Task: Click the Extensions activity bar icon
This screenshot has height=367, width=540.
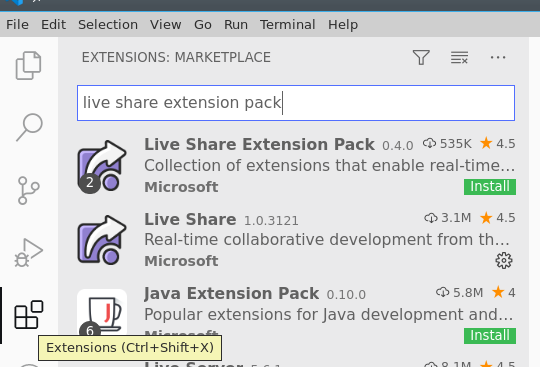Action: pyautogui.click(x=29, y=314)
